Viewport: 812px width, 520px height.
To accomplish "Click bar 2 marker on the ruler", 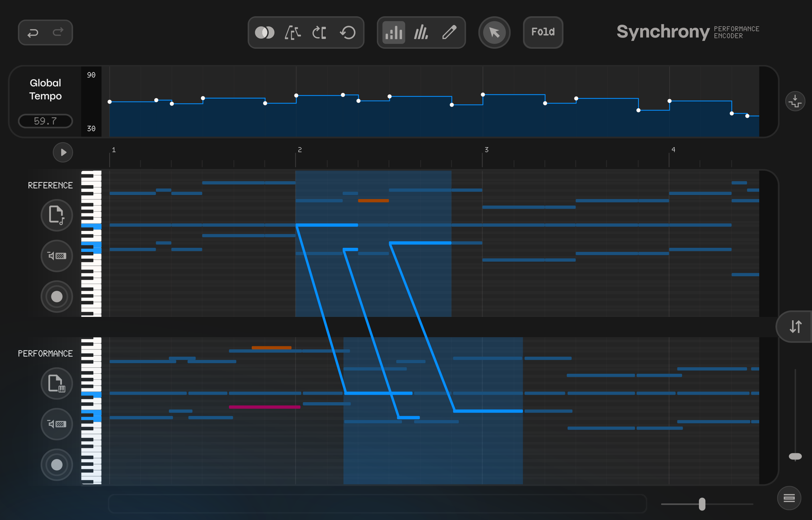I will click(x=300, y=150).
